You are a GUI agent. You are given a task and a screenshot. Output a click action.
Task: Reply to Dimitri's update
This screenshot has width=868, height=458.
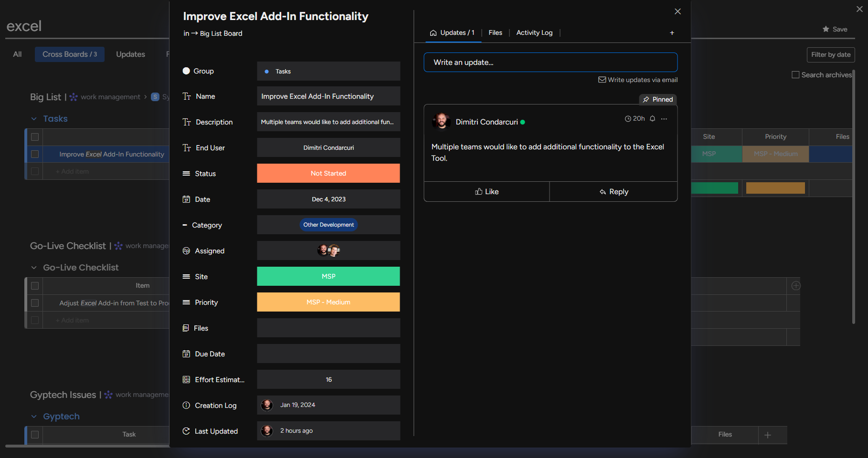[614, 192]
